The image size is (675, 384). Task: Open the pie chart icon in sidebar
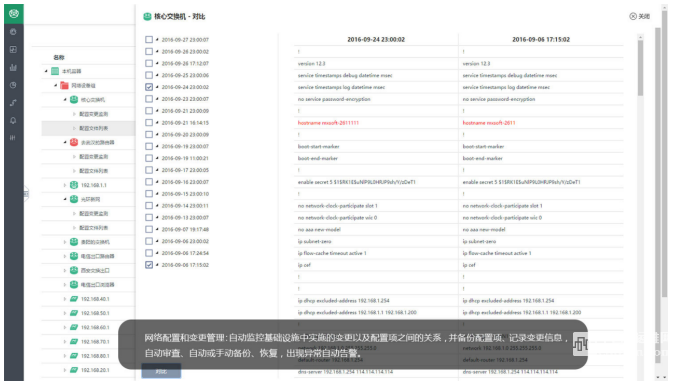tap(13, 85)
